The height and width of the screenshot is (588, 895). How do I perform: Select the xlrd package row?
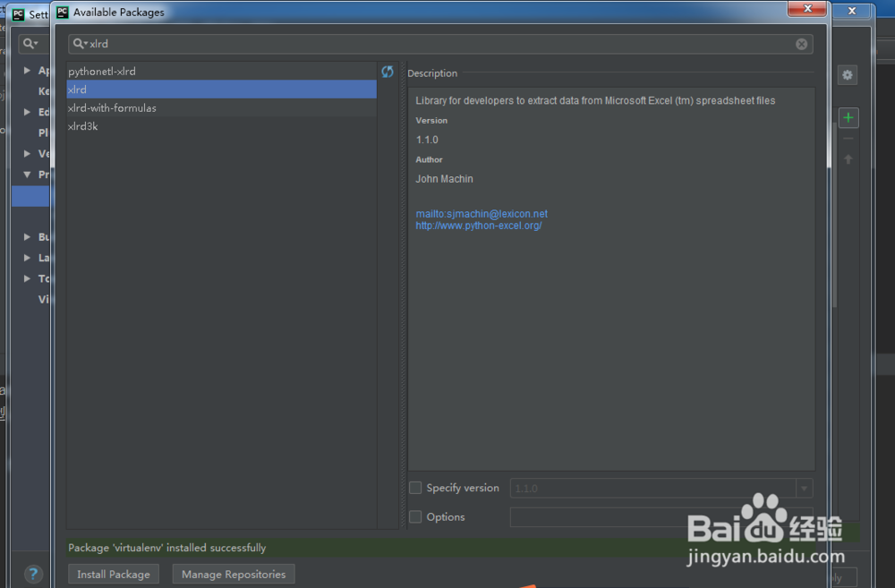tap(221, 89)
